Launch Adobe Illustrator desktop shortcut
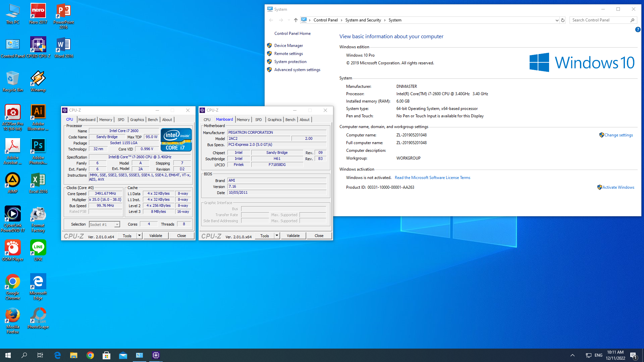The image size is (644, 362). point(38,118)
